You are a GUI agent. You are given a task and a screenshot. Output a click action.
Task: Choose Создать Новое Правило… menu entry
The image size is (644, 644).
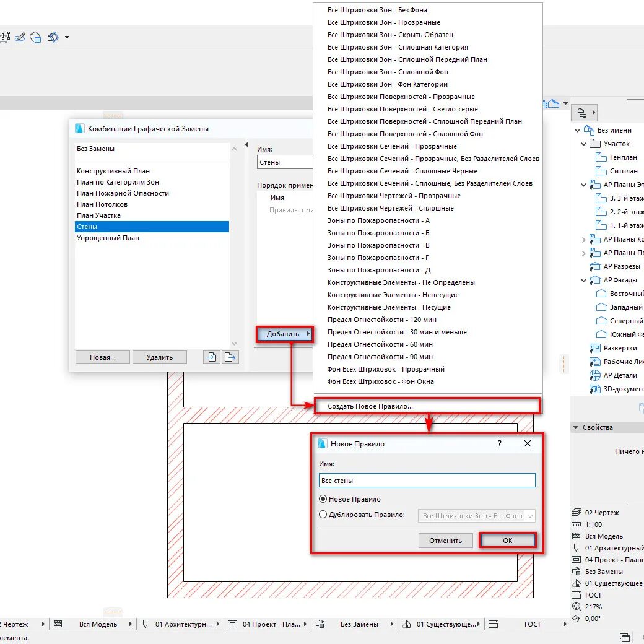[x=427, y=406]
